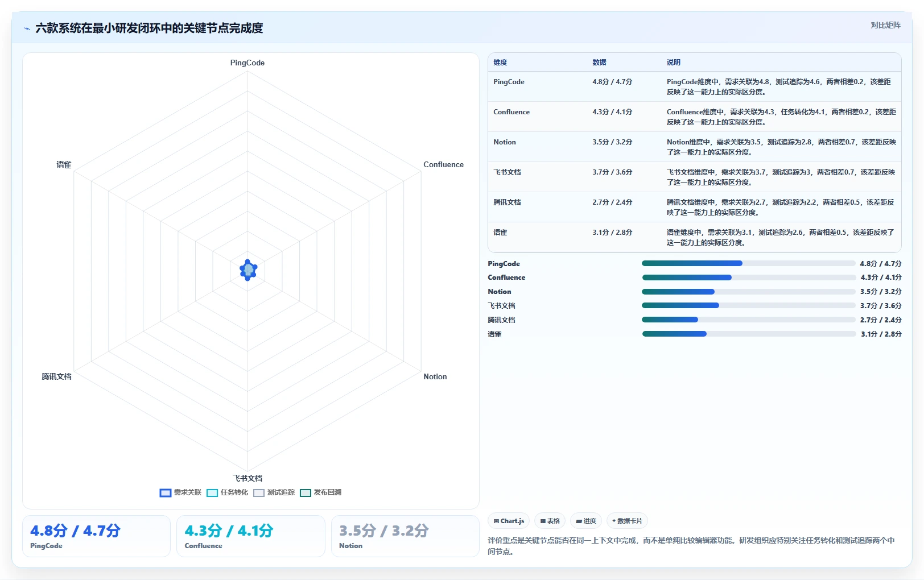Image resolution: width=924 pixels, height=580 pixels.
Task: Click the 进度 tag chip
Action: (586, 521)
